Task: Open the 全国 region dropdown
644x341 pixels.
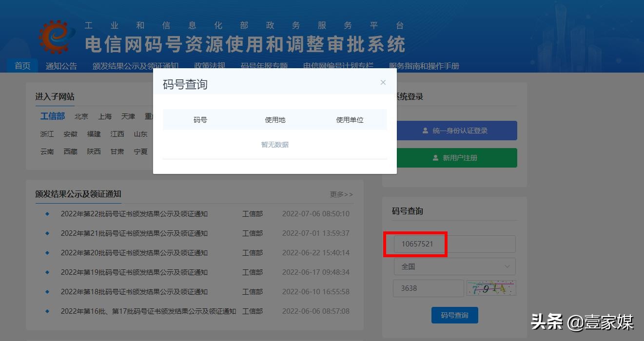Action: [x=454, y=266]
